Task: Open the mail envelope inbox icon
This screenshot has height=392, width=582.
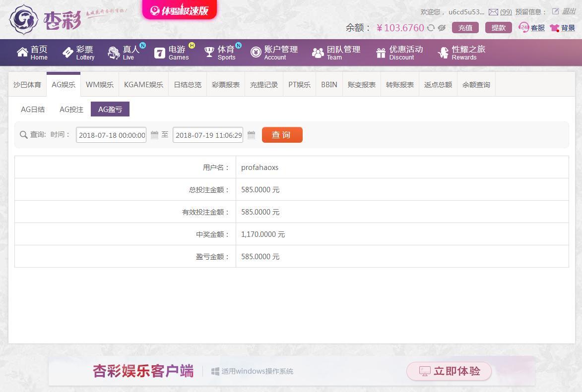Action: point(493,12)
